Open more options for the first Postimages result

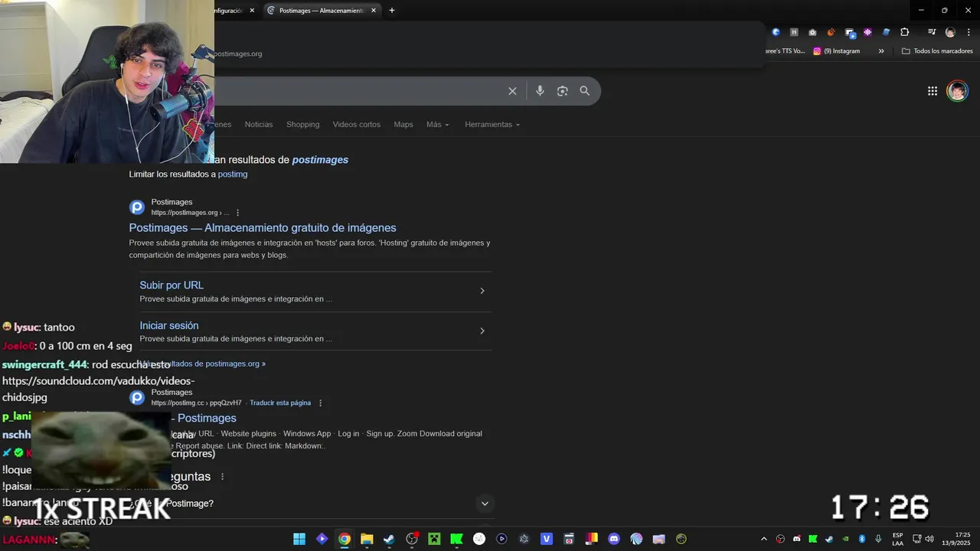click(238, 213)
